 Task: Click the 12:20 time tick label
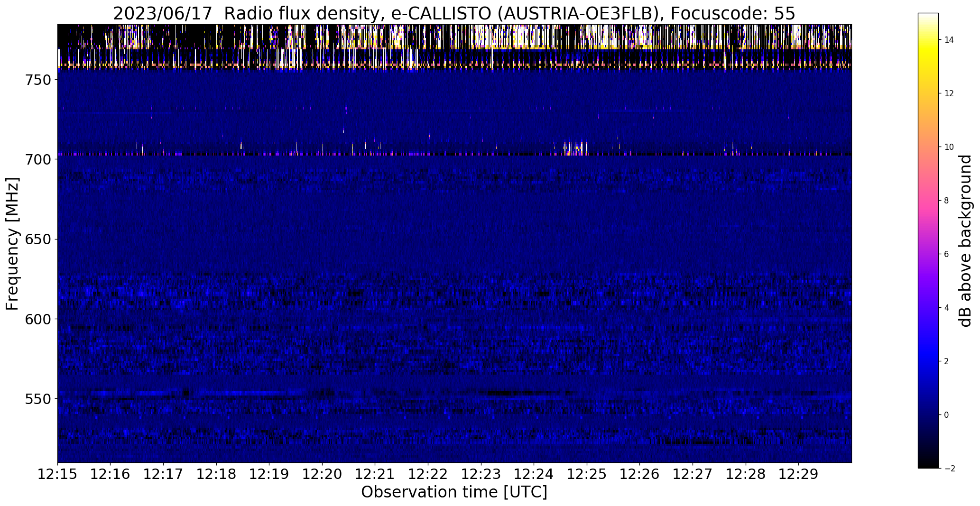click(322, 474)
